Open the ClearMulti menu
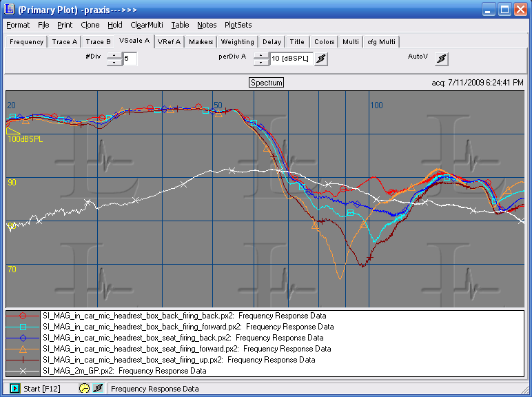The width and height of the screenshot is (532, 397). click(x=147, y=25)
